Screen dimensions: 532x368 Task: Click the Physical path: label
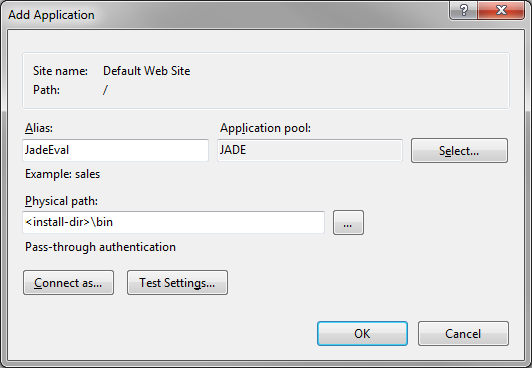point(61,201)
